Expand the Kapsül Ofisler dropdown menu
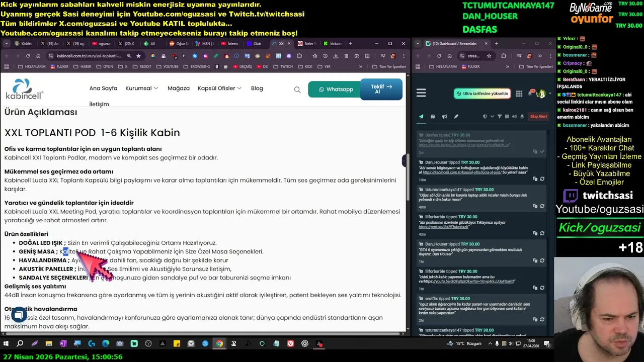Image resolution: width=644 pixels, height=362 pixels. click(219, 88)
